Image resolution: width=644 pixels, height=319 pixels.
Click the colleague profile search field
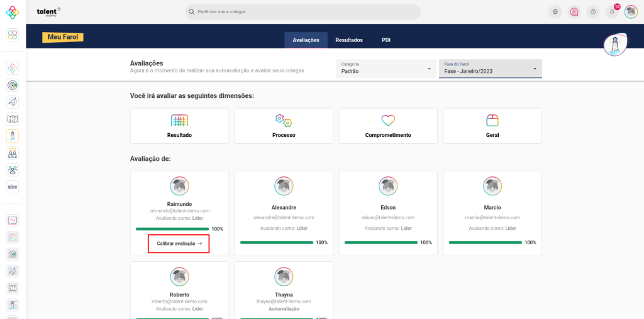(303, 12)
